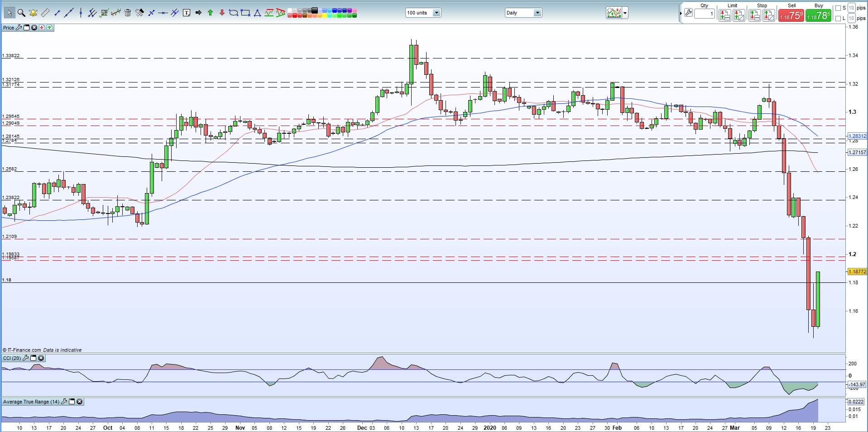This screenshot has width=868, height=432.
Task: Insert a green up arrow marker
Action: coord(210,13)
